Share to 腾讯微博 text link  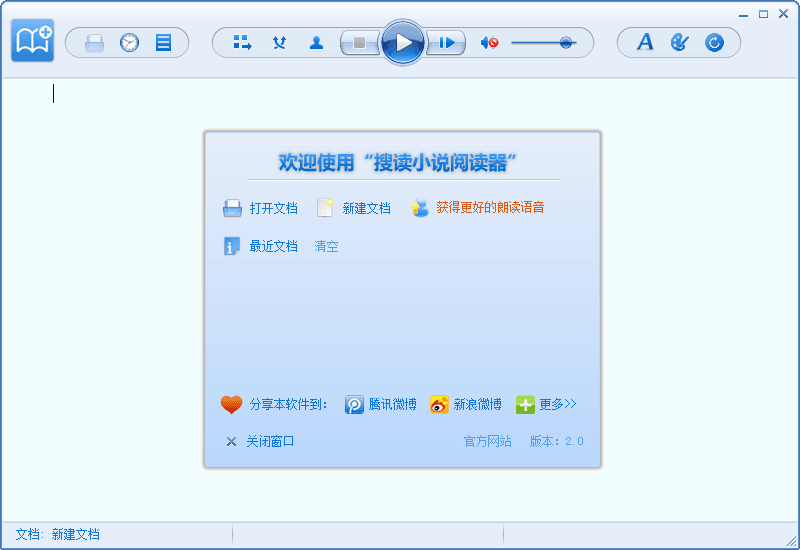[392, 405]
